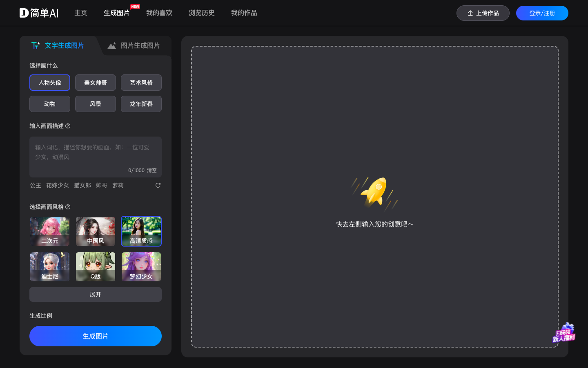Click the 图片生成图片 image-to-image icon
This screenshot has height=368, width=588.
click(112, 45)
